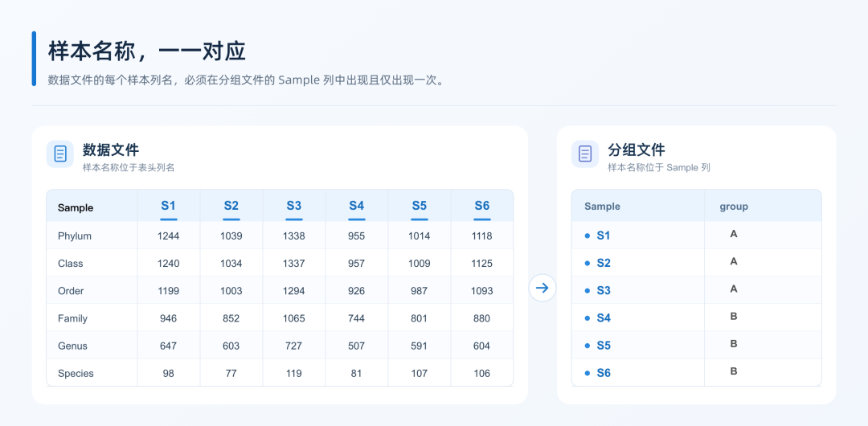Click the cell with value 1240
This screenshot has width=868, height=426.
point(168,264)
